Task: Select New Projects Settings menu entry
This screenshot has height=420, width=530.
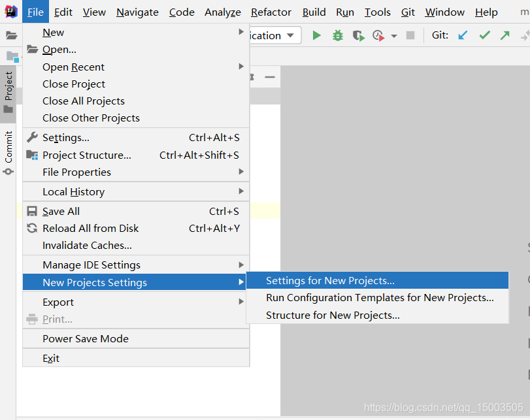Action: (135, 282)
